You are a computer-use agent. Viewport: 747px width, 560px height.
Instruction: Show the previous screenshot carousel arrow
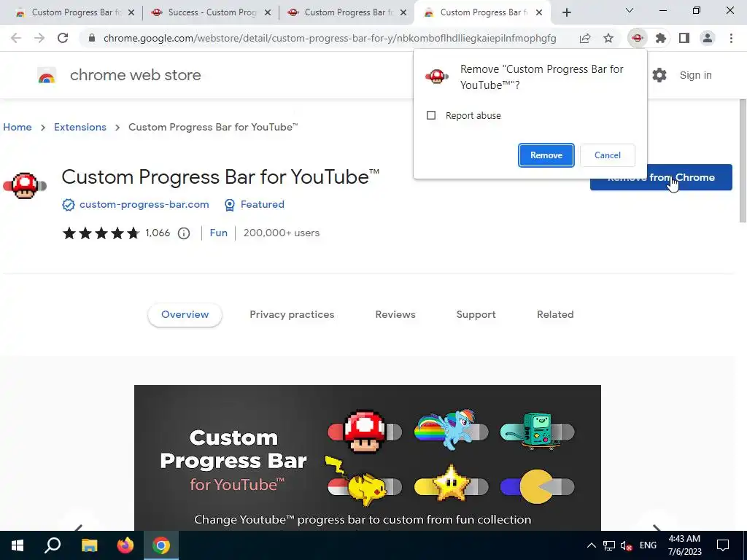(79, 526)
